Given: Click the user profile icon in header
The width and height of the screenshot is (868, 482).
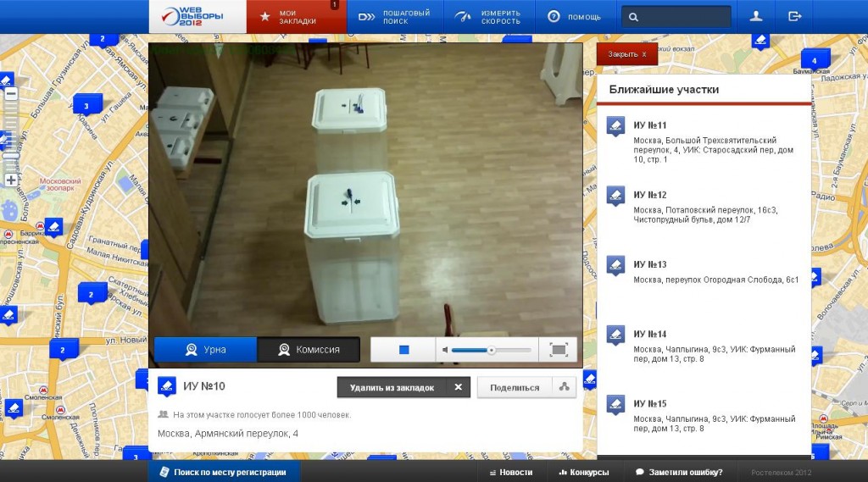Looking at the screenshot, I should (755, 16).
